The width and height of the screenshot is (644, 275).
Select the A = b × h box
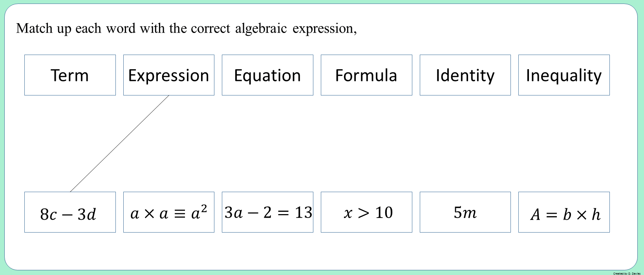point(564,212)
